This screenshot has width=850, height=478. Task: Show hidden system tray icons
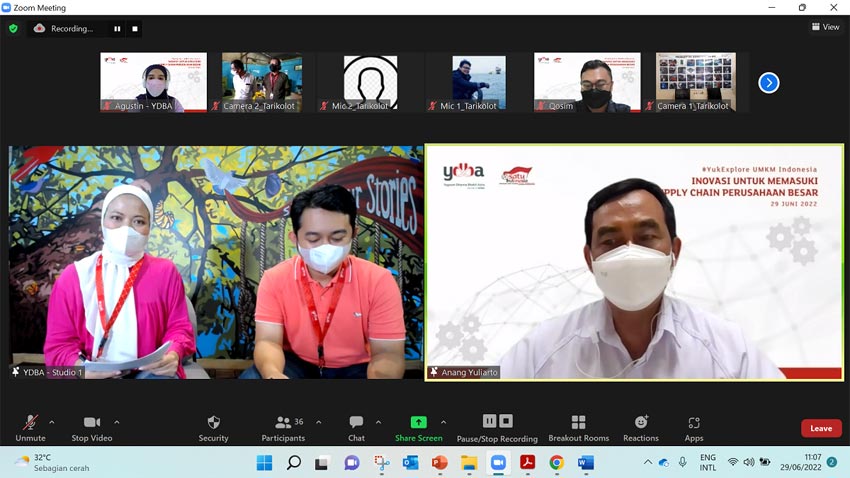[x=648, y=462]
